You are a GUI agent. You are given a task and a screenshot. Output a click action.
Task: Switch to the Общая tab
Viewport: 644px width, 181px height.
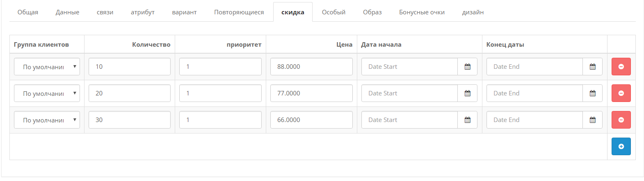click(28, 12)
